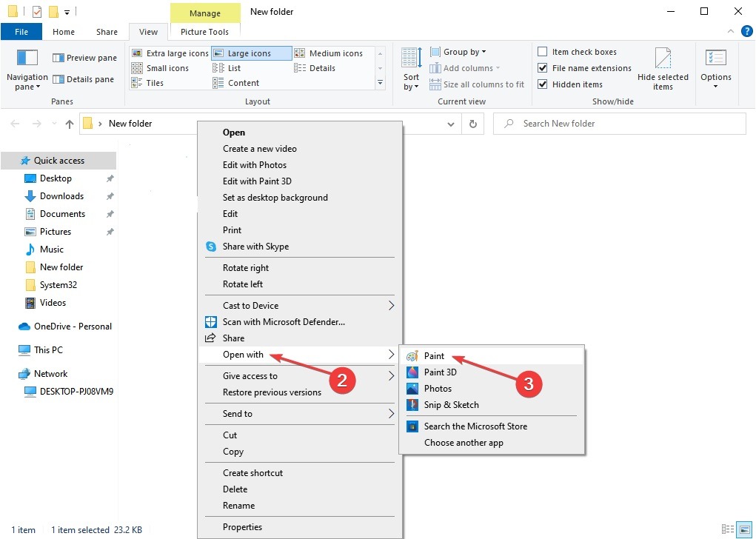Select Tiles layout option
756x539 pixels.
coord(147,83)
